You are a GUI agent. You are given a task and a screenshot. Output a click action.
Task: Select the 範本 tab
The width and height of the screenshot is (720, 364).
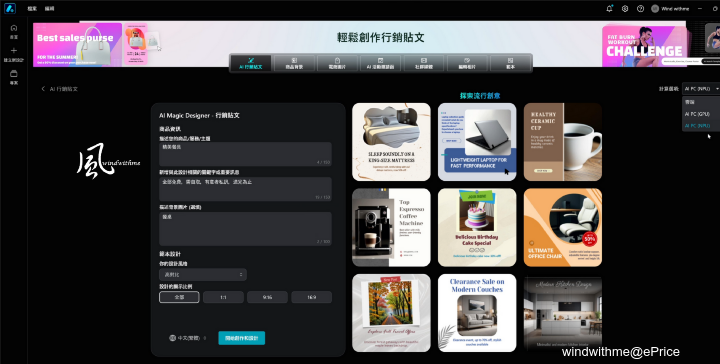click(510, 63)
